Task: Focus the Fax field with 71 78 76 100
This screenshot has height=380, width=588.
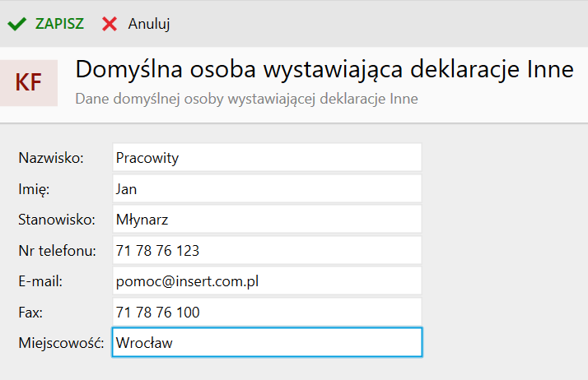Action: point(267,312)
